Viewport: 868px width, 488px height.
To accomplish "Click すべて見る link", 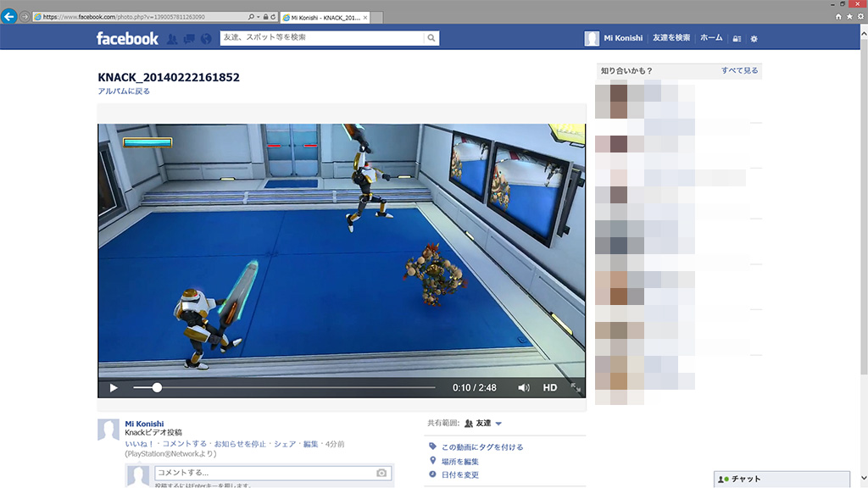I will tap(739, 70).
